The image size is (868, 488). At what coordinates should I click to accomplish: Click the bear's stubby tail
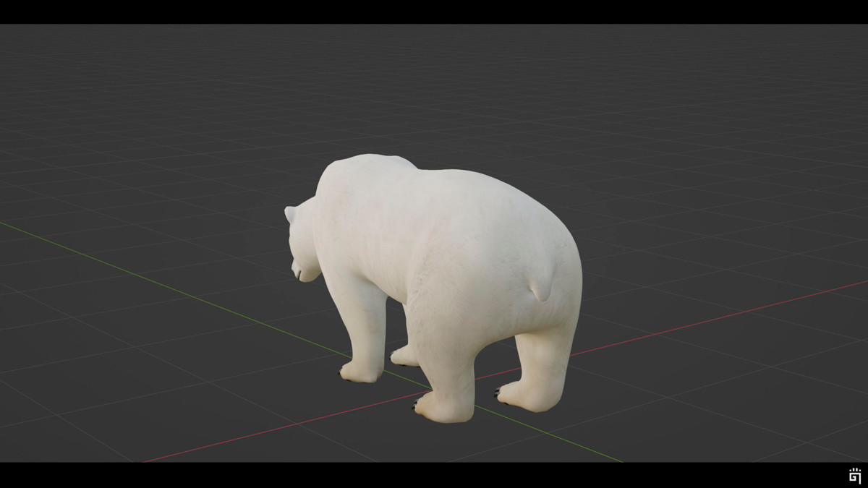pyautogui.click(x=535, y=289)
